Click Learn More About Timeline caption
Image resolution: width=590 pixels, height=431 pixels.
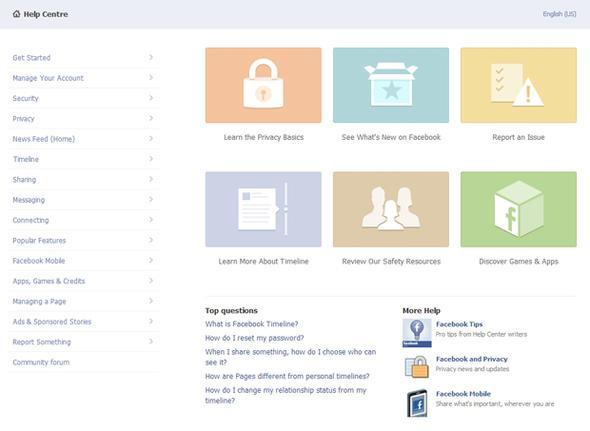pyautogui.click(x=263, y=261)
